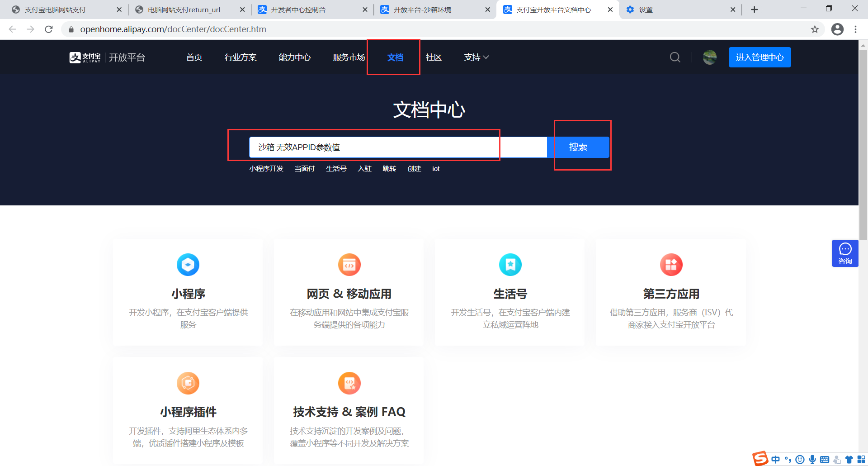
Task: Click the blue 搜索 button
Action: [578, 147]
